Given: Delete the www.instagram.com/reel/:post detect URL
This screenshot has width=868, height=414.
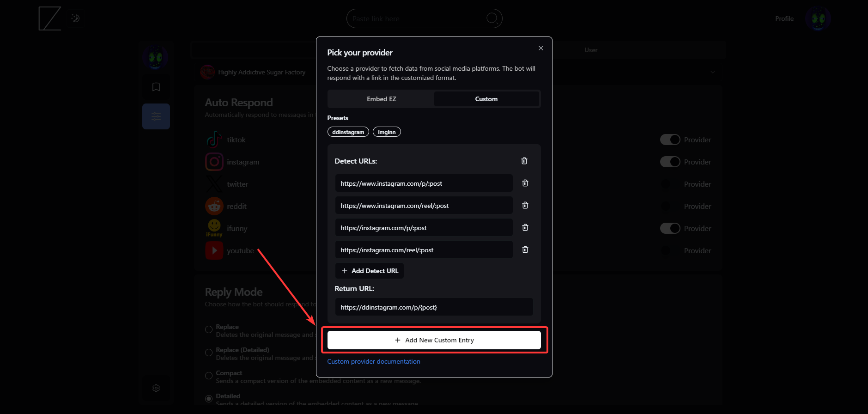Looking at the screenshot, I should pyautogui.click(x=525, y=205).
